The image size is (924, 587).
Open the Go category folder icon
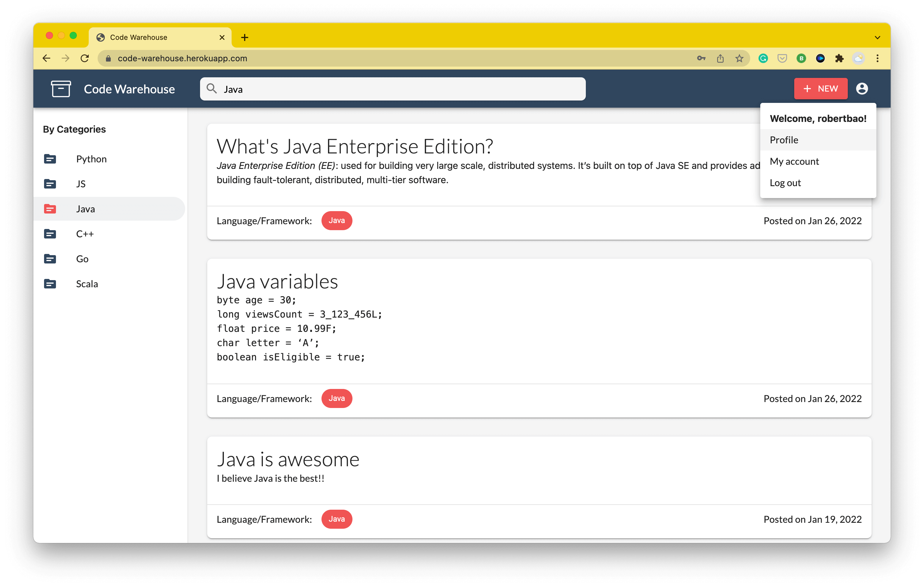50,259
